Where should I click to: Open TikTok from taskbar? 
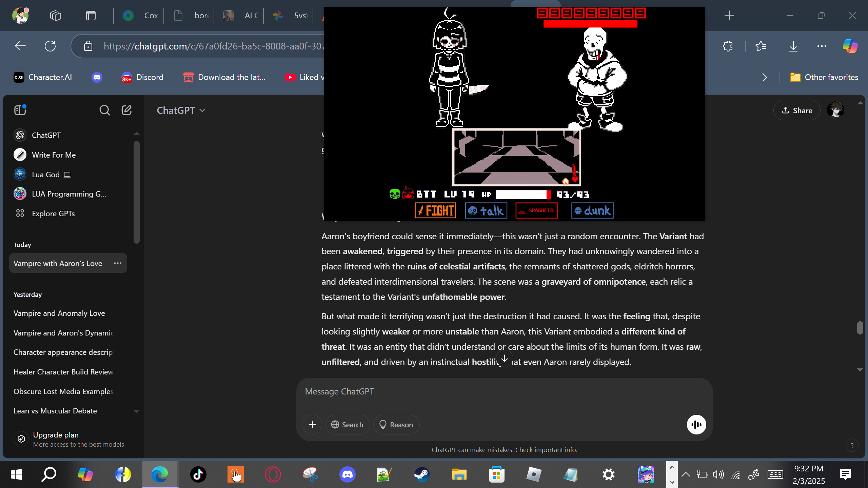198,474
